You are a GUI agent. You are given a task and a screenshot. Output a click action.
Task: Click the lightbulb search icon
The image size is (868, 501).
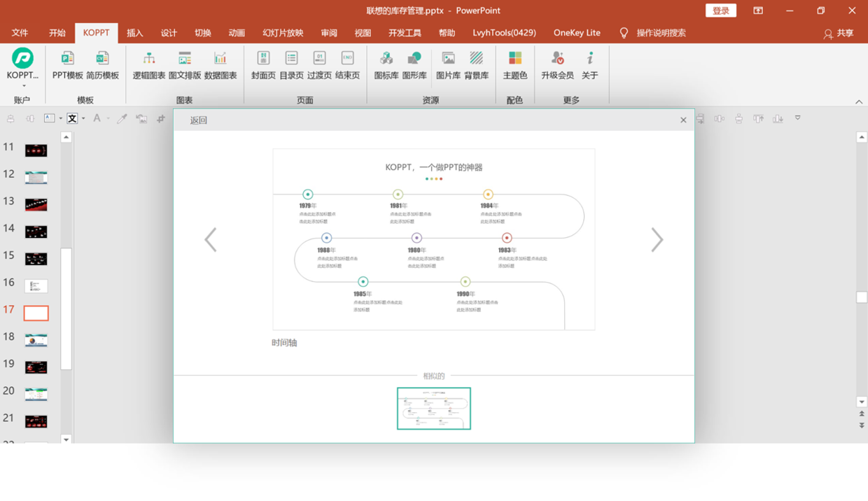624,33
